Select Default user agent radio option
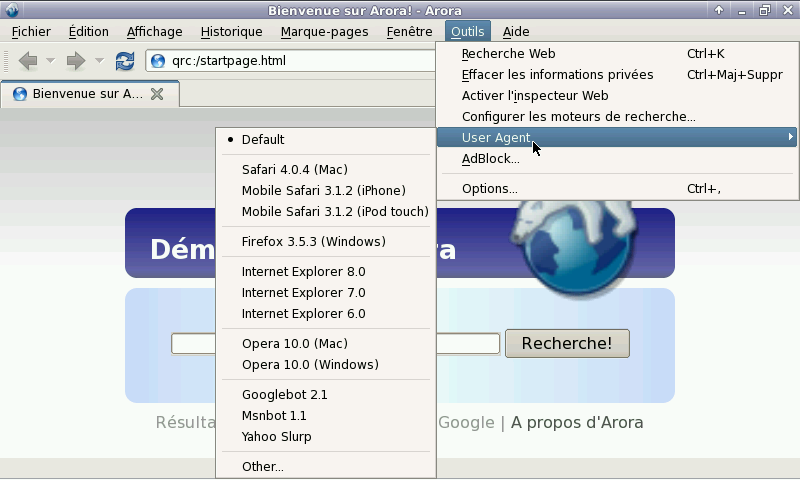The image size is (800, 480). coord(326,140)
